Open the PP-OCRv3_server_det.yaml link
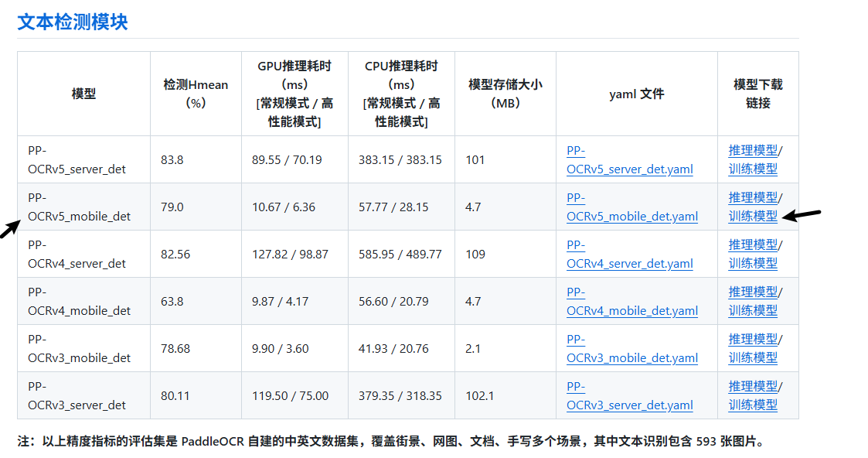Image resolution: width=868 pixels, height=458 pixels. (x=629, y=405)
